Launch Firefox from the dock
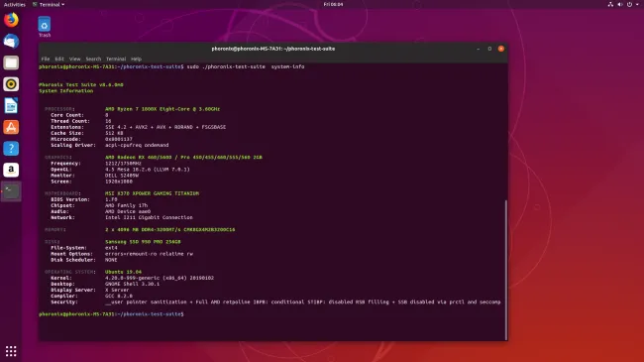 point(11,20)
